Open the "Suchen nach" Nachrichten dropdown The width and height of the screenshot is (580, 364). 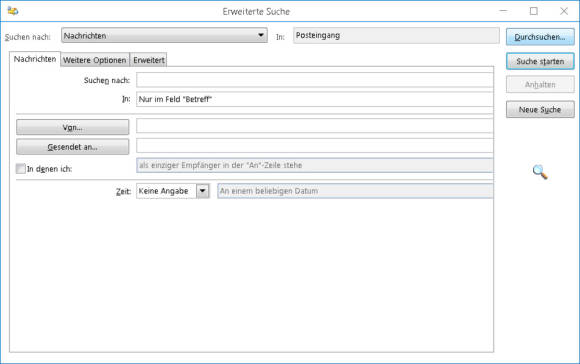[164, 36]
